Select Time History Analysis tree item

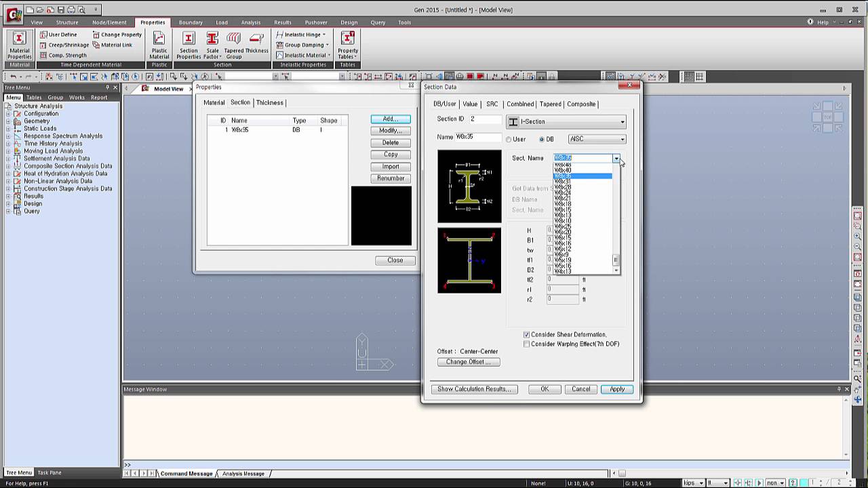pyautogui.click(x=53, y=144)
